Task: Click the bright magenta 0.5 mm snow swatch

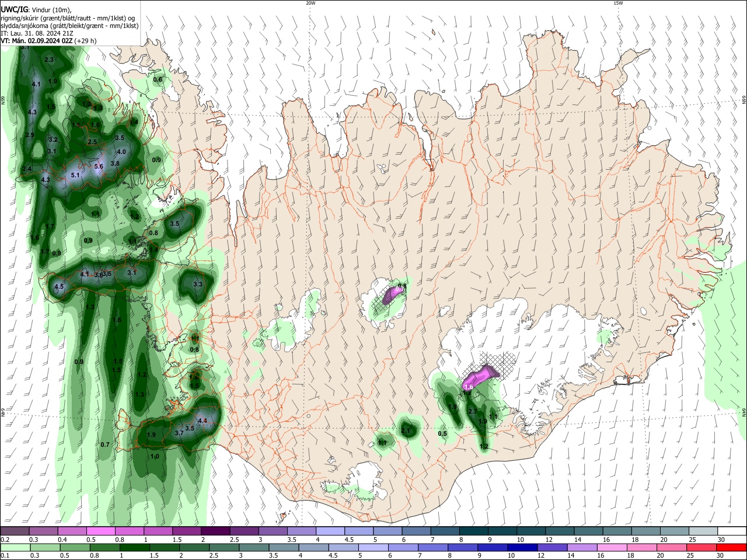Action: click(x=100, y=531)
